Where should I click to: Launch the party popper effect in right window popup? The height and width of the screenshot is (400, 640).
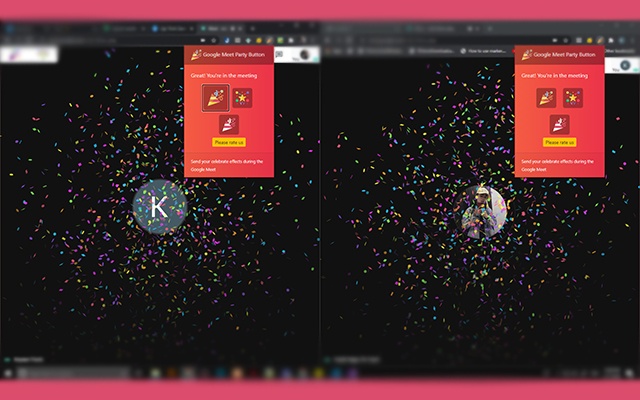click(x=546, y=98)
